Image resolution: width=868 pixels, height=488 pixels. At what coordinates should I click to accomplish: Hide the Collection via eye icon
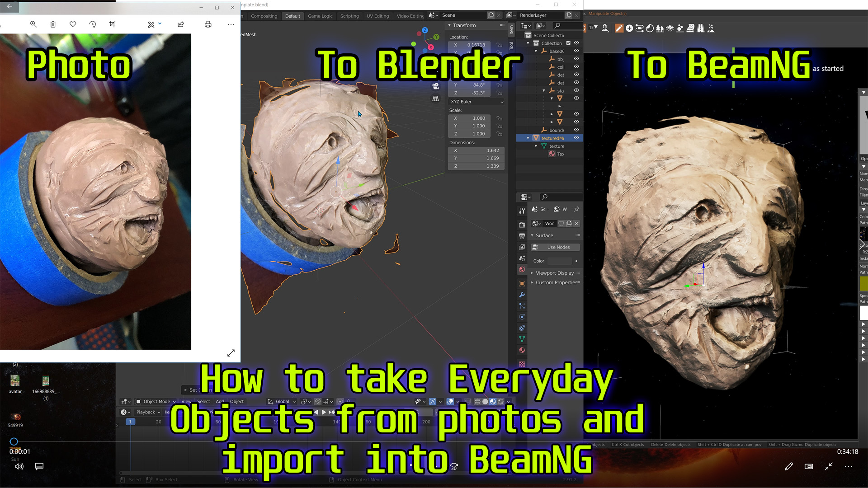pyautogui.click(x=576, y=43)
